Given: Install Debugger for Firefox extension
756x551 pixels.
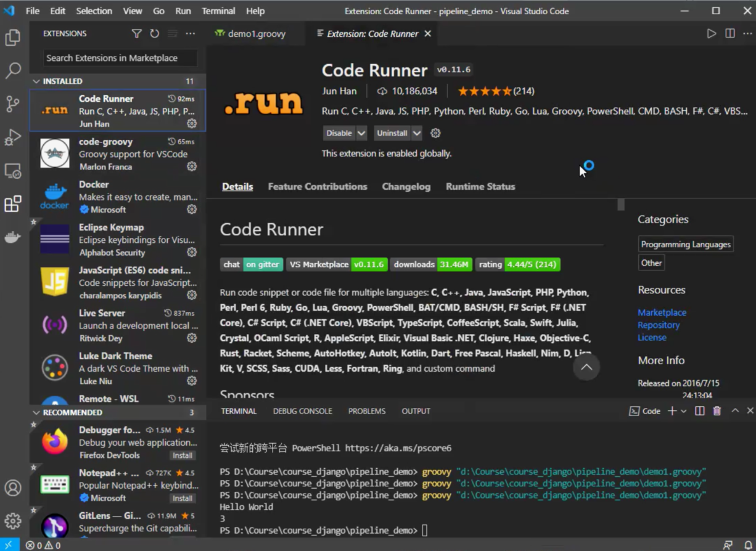Looking at the screenshot, I should [183, 455].
